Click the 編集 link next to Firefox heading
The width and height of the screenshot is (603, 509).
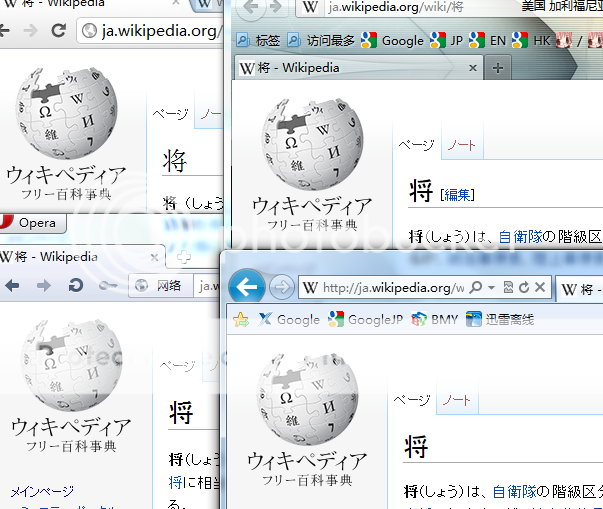tap(457, 195)
